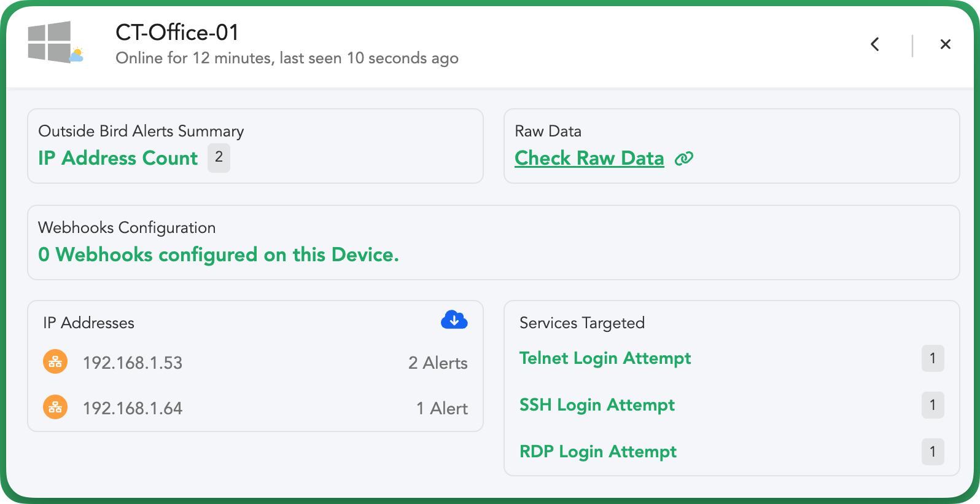Open Telnet Login Attempt service
The image size is (980, 504).
605,358
